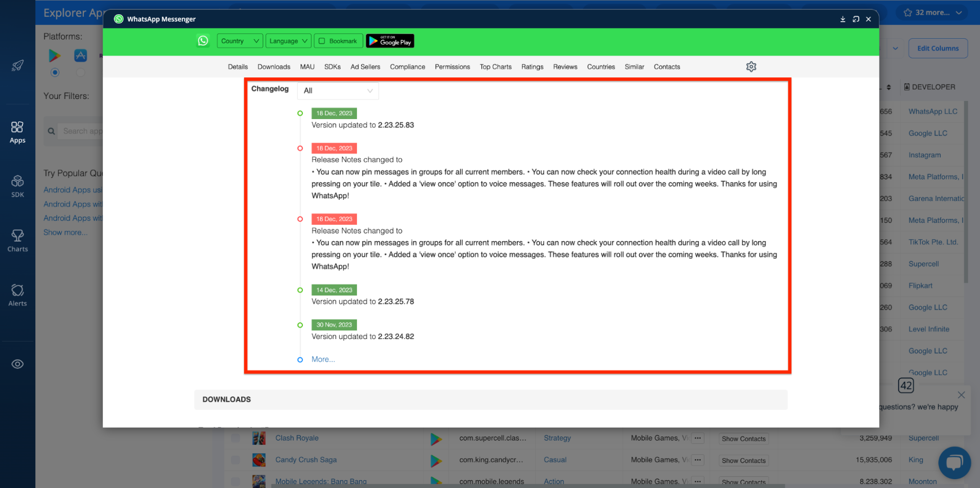This screenshot has width=980, height=488.
Task: Open the live chat bubble
Action: coord(955,463)
